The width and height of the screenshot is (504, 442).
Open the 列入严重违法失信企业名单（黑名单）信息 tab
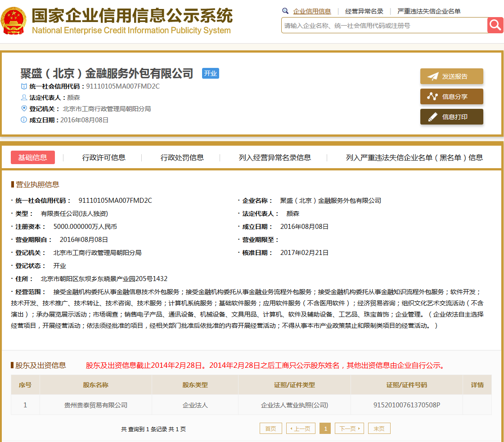(x=414, y=157)
